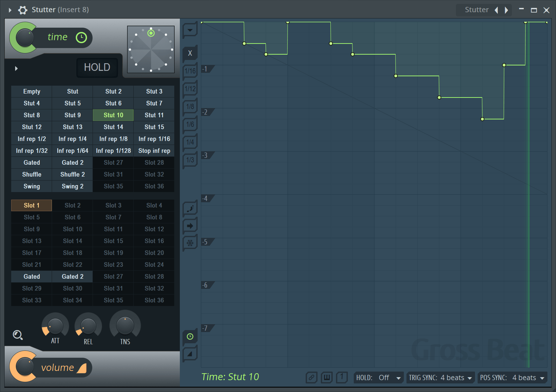Choose the Gated 2 volume slot
Image resolution: width=556 pixels, height=392 pixels.
coord(72,277)
